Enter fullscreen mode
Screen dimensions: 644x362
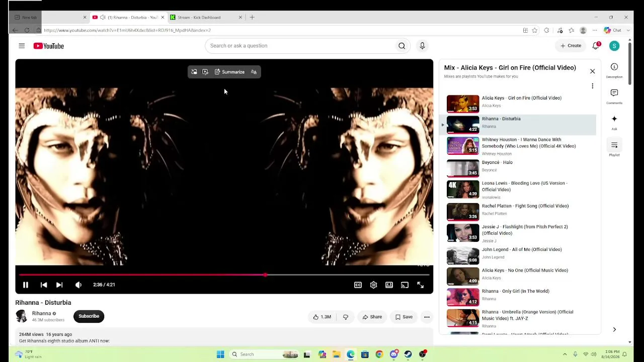point(420,285)
